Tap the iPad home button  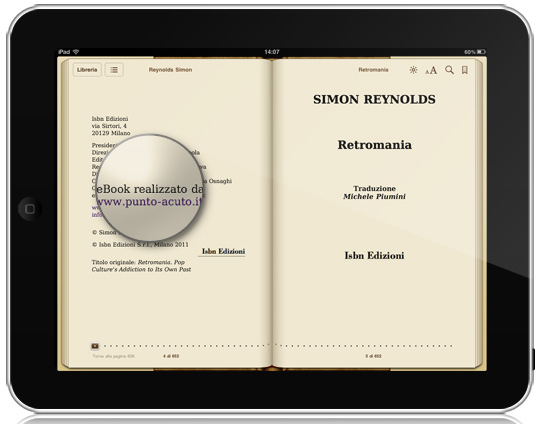pos(30,209)
